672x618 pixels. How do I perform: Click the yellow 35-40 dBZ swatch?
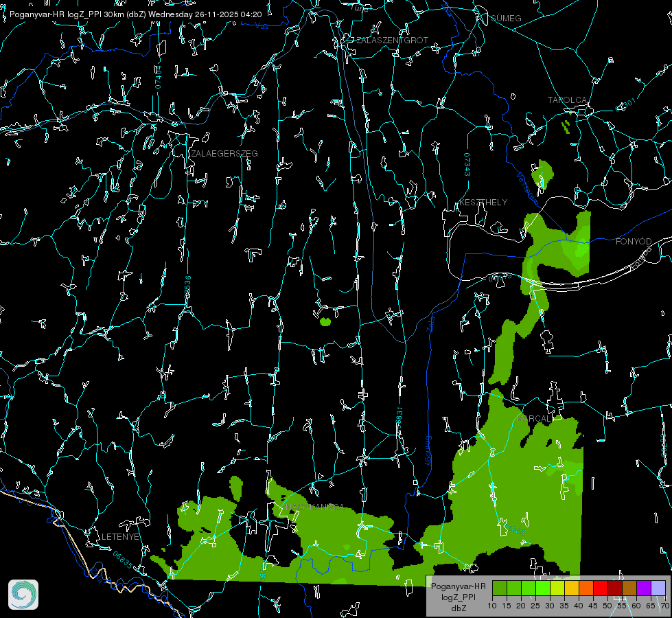click(x=572, y=588)
